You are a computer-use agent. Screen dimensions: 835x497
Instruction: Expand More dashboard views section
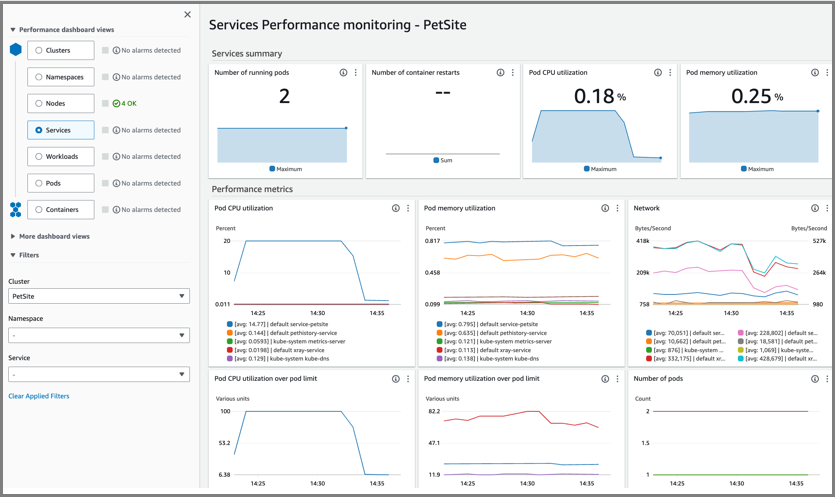click(x=13, y=236)
